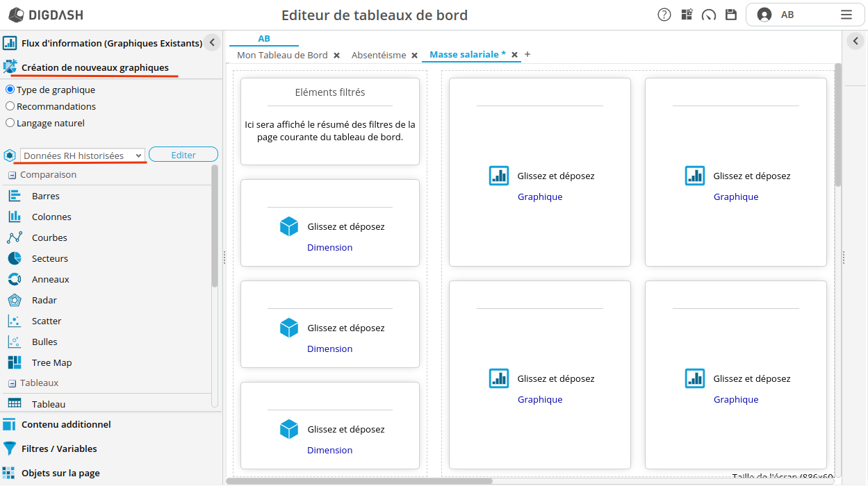Choose the Radar chart type
Viewport: 868px width, 486px height.
coord(44,300)
